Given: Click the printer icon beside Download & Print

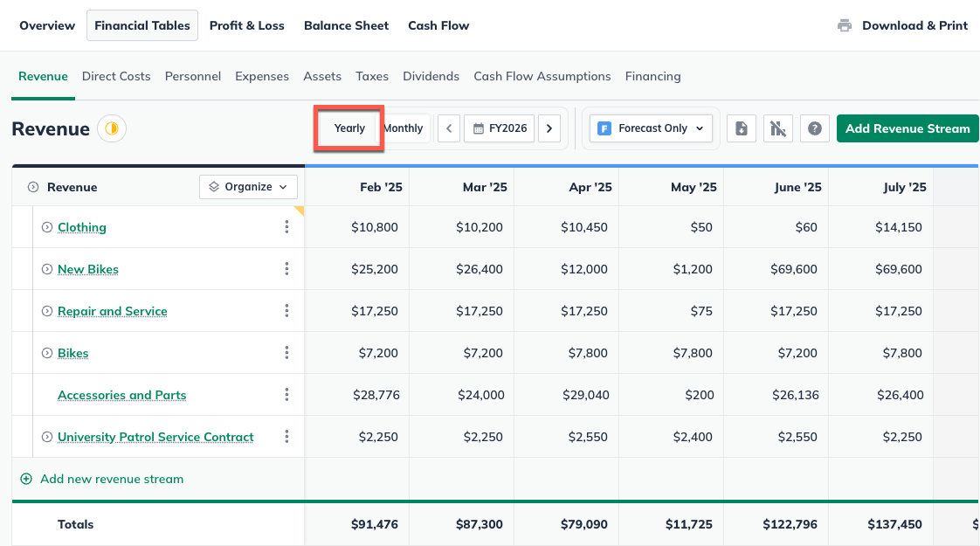Looking at the screenshot, I should pos(844,25).
